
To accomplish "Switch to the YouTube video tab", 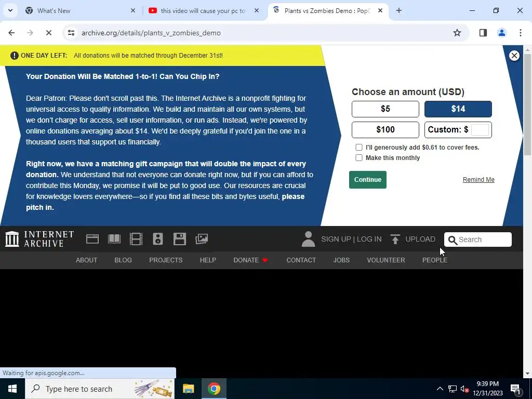I will (203, 10).
